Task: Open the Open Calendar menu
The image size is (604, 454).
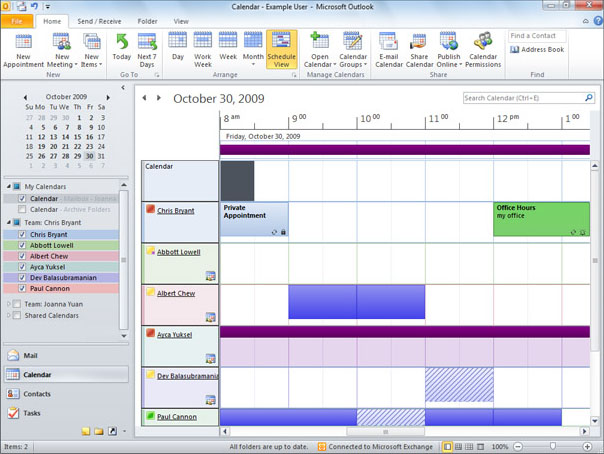Action: pyautogui.click(x=320, y=50)
